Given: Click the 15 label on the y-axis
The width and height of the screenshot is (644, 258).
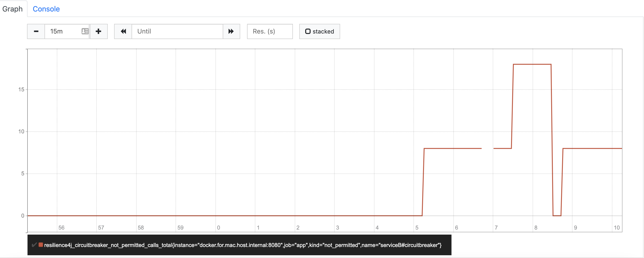Looking at the screenshot, I should point(21,90).
